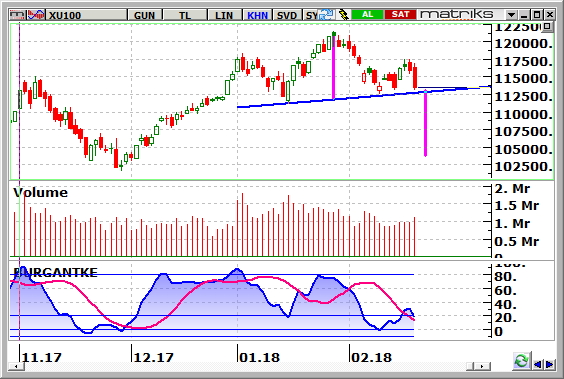Click the green AL buy button

pos(367,14)
